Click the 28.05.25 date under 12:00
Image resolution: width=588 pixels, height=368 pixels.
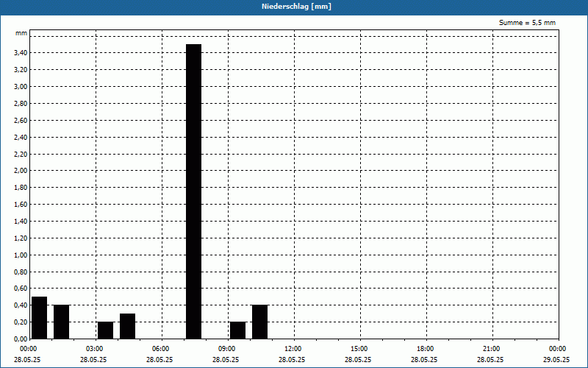click(x=292, y=360)
